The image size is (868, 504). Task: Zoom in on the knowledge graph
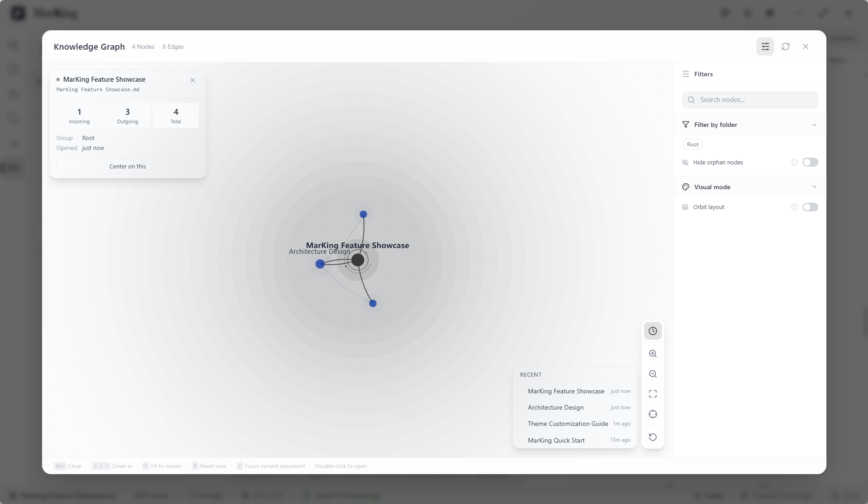pos(653,354)
